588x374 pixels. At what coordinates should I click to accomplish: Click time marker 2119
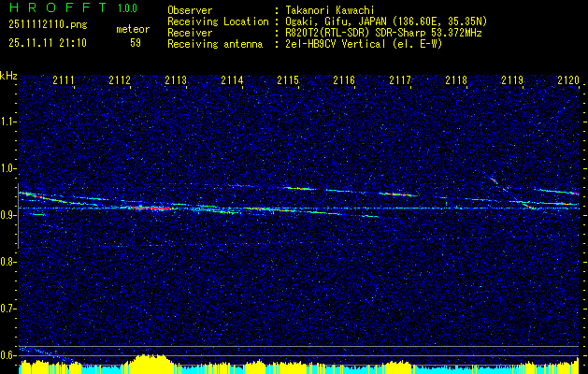512,80
